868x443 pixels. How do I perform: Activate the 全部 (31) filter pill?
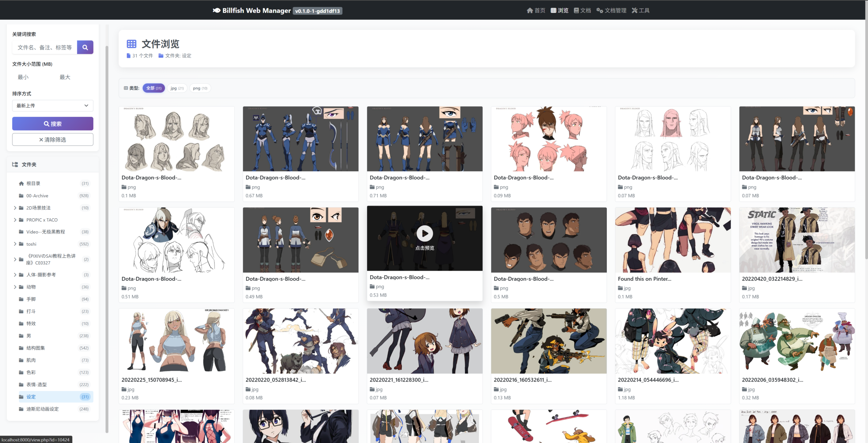pos(154,88)
